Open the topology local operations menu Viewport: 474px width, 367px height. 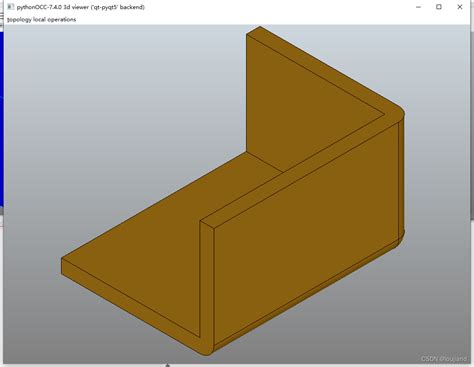click(42, 19)
